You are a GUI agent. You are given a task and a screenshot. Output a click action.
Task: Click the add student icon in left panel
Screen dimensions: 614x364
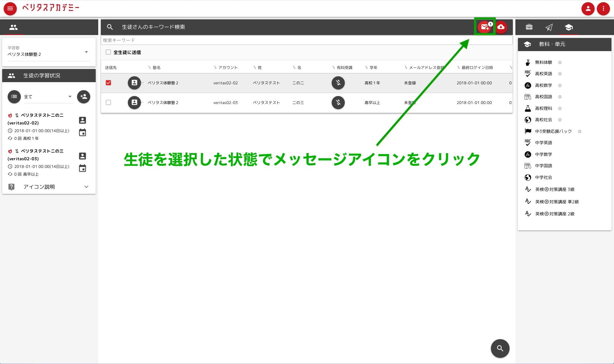coord(83,97)
